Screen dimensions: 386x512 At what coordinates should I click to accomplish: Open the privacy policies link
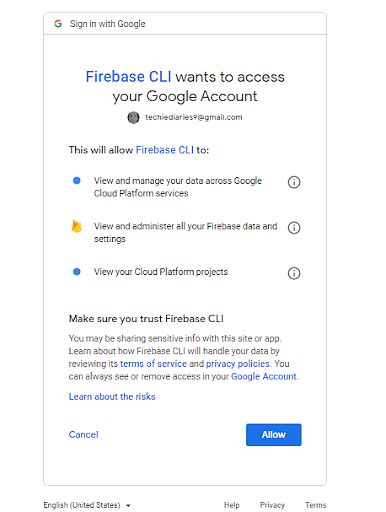coord(238,364)
